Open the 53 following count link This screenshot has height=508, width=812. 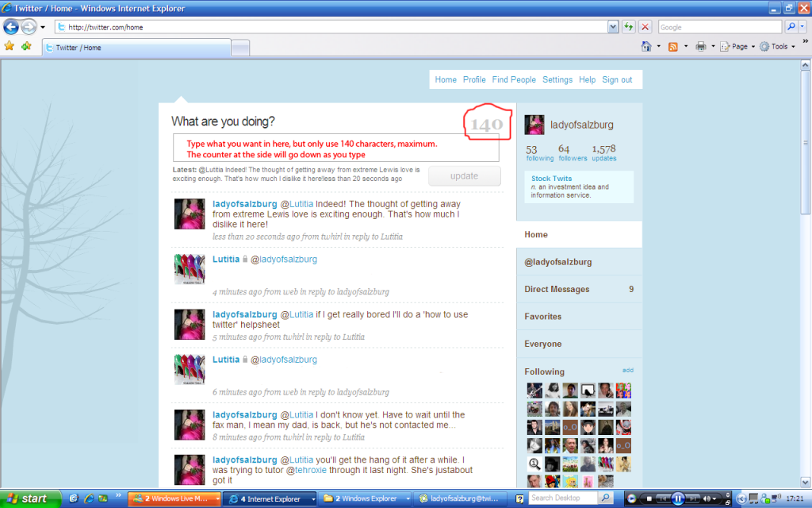[x=539, y=153]
